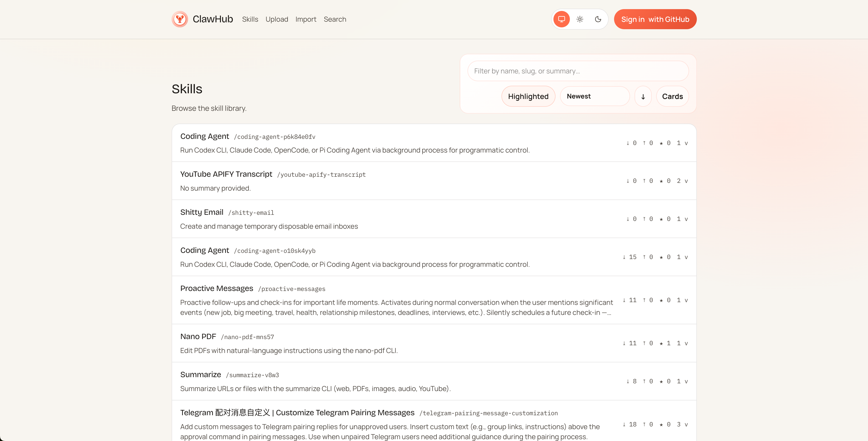Image resolution: width=868 pixels, height=441 pixels.
Task: Open the Upload page
Action: pyautogui.click(x=277, y=19)
